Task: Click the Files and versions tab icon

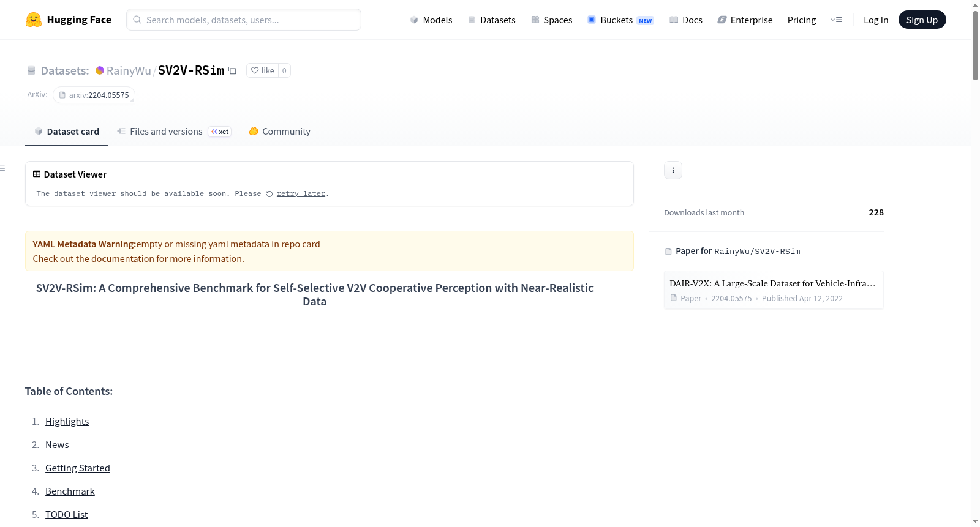Action: pyautogui.click(x=121, y=131)
